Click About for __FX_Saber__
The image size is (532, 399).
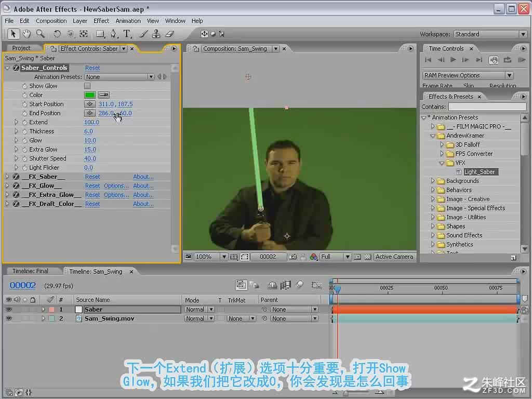[x=143, y=177]
